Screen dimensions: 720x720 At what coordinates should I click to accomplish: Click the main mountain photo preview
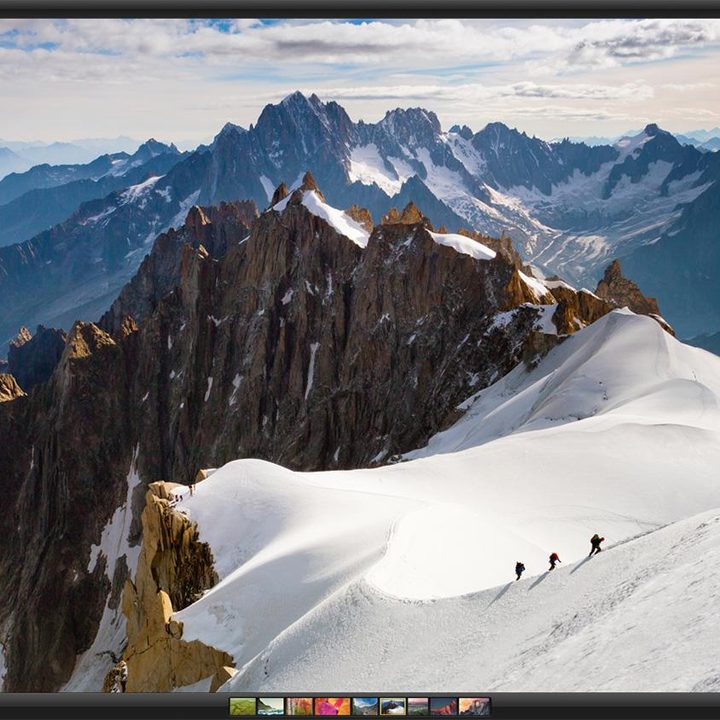(x=360, y=355)
